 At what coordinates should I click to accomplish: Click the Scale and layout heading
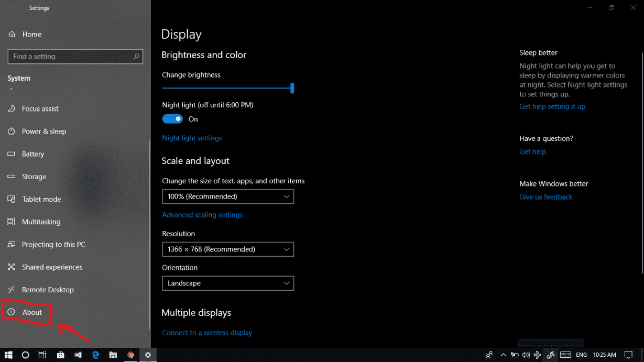click(195, 161)
